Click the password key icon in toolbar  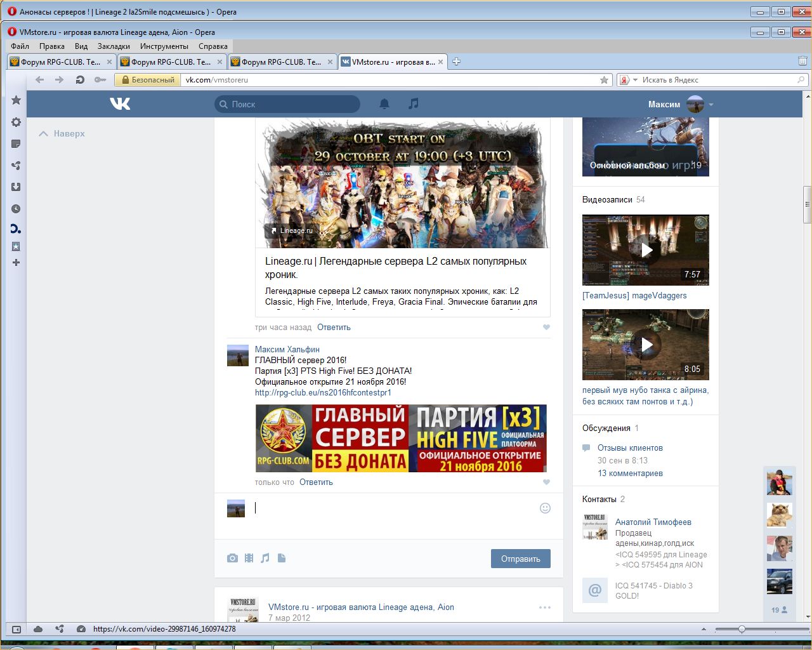coord(100,80)
